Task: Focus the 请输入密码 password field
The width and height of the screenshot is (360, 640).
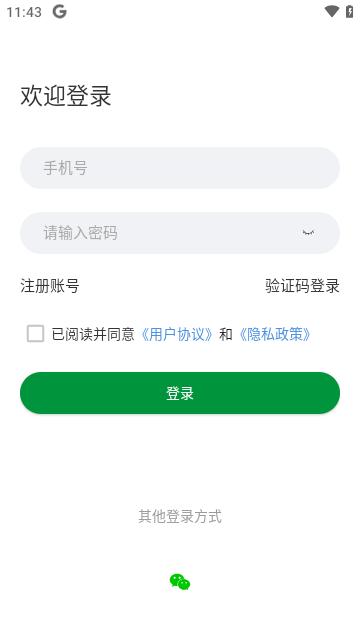Action: click(x=180, y=233)
